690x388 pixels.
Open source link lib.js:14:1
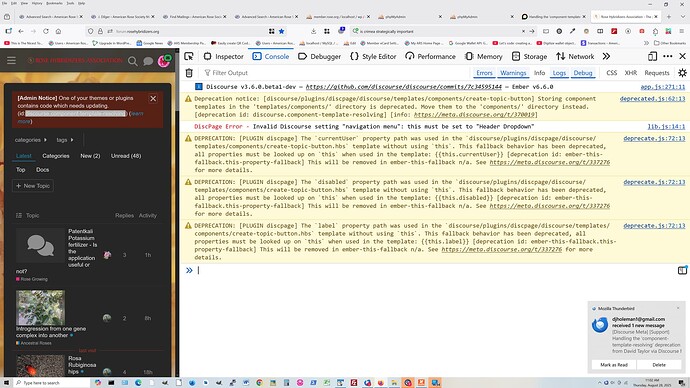click(x=666, y=127)
